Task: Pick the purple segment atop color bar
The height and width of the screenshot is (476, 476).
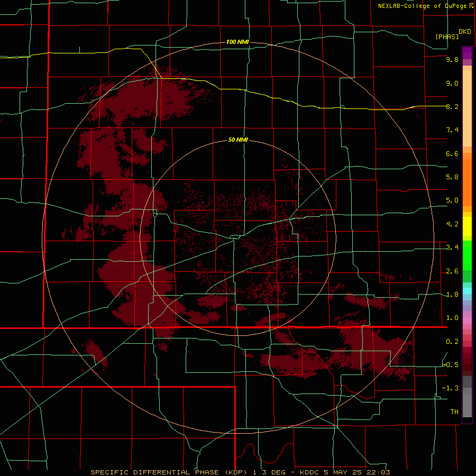Action: 467,53
